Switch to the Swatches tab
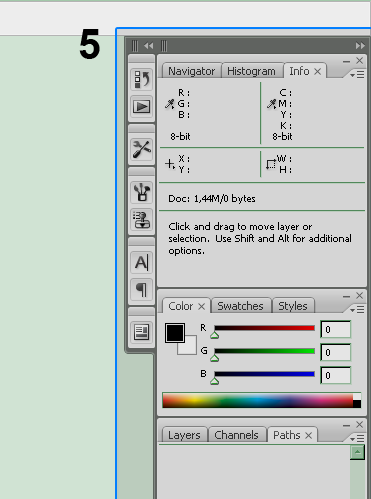The width and height of the screenshot is (371, 499). pyautogui.click(x=240, y=306)
